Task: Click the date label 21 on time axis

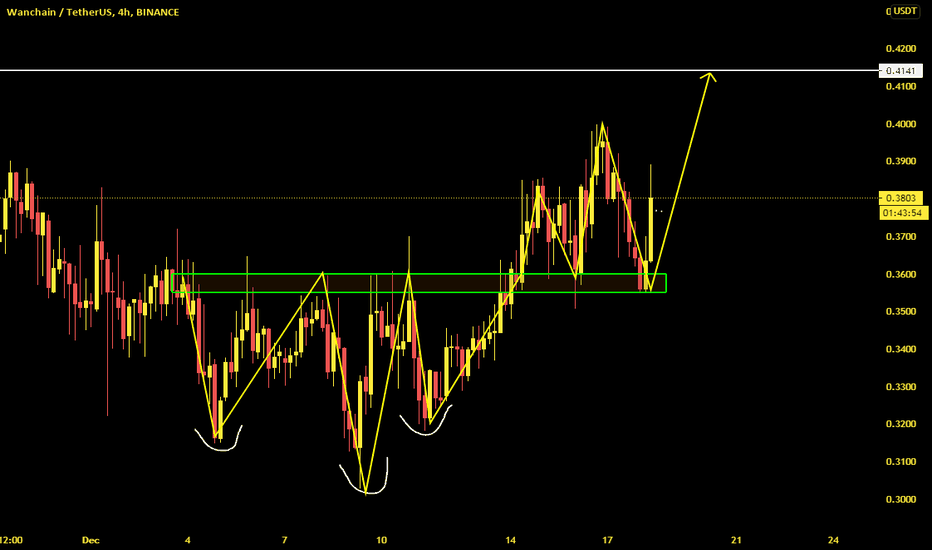Action: [x=736, y=540]
